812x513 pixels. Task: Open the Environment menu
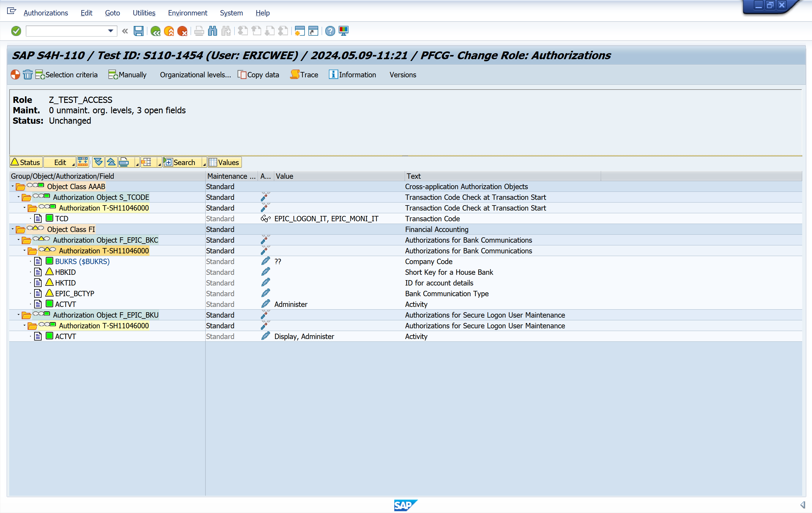pos(187,13)
